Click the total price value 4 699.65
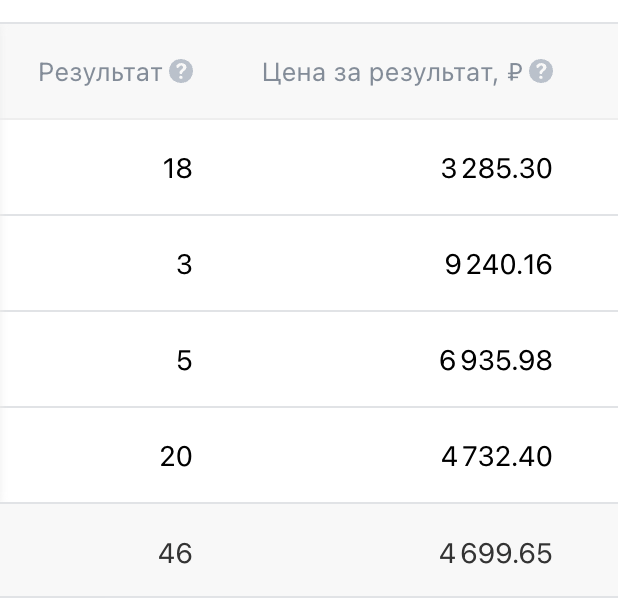 [496, 553]
